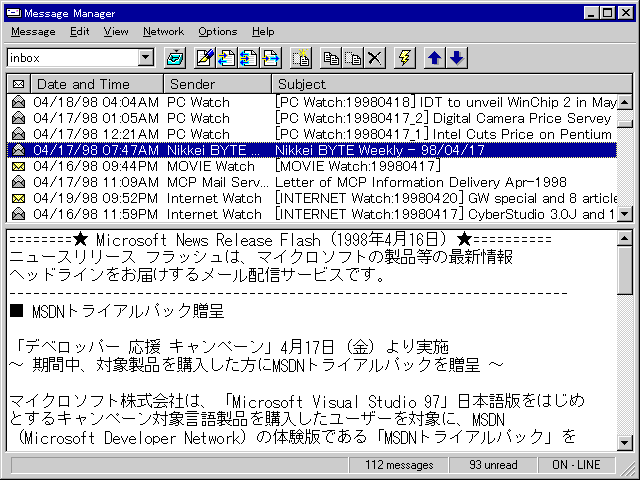The image size is (640, 480).
Task: Sort by Sender column header
Action: pos(218,84)
